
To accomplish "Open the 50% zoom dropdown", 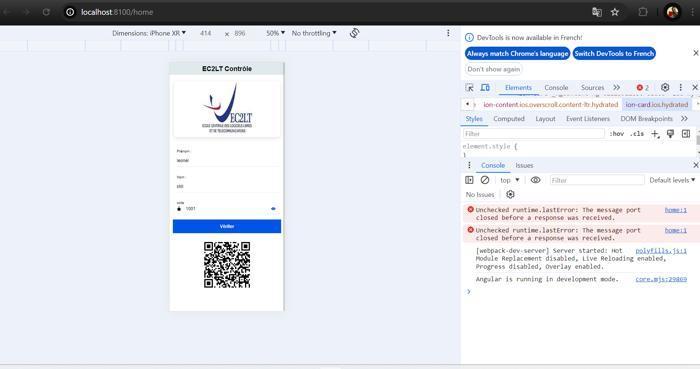I will pos(275,33).
